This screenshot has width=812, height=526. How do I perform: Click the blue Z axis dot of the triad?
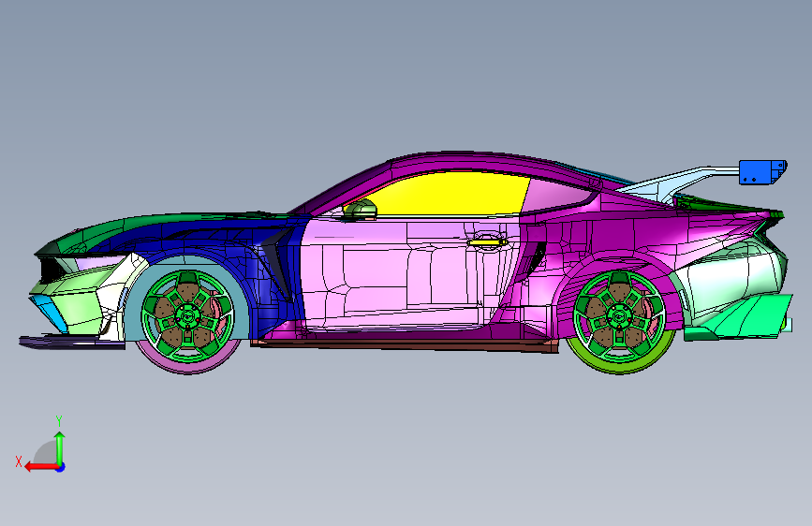61,467
